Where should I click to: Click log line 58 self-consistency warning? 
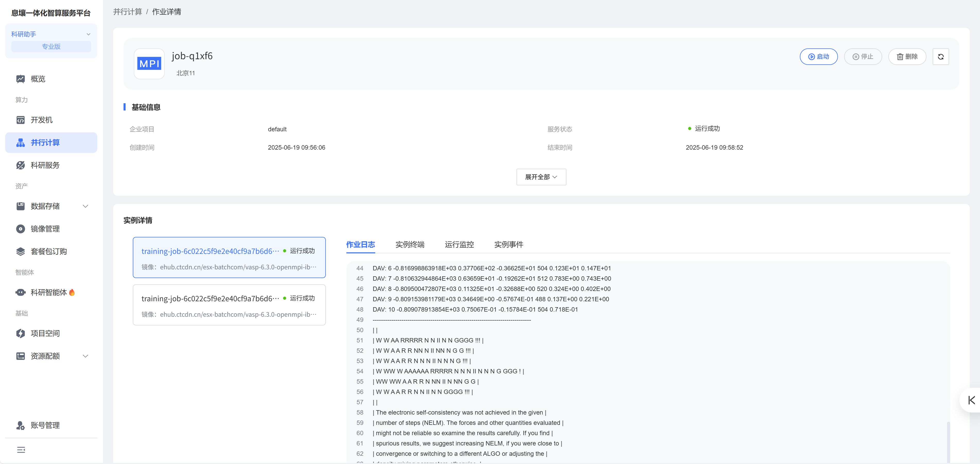tap(459, 413)
